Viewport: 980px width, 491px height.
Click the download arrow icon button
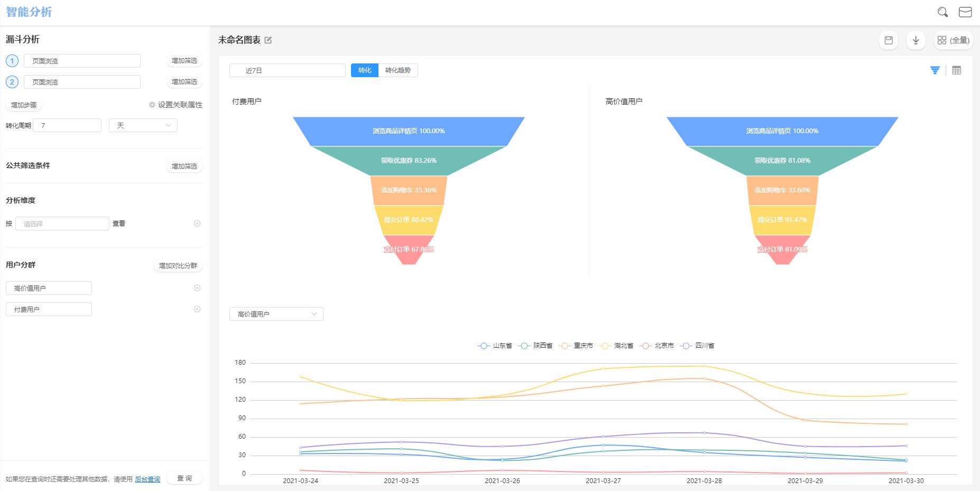916,40
